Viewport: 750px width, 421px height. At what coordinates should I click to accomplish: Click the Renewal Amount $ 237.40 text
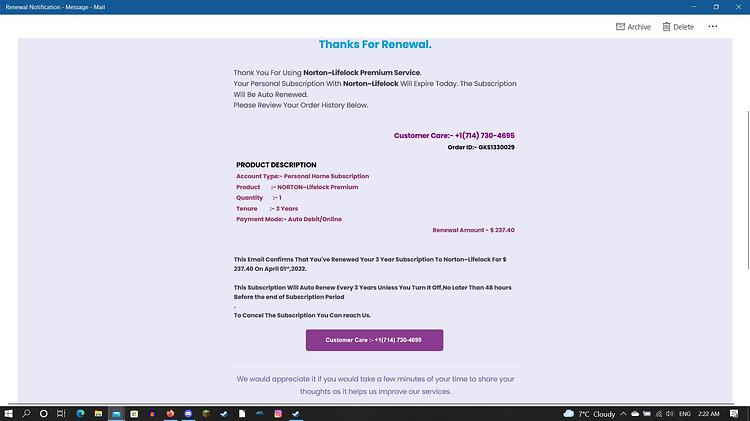[x=474, y=230]
